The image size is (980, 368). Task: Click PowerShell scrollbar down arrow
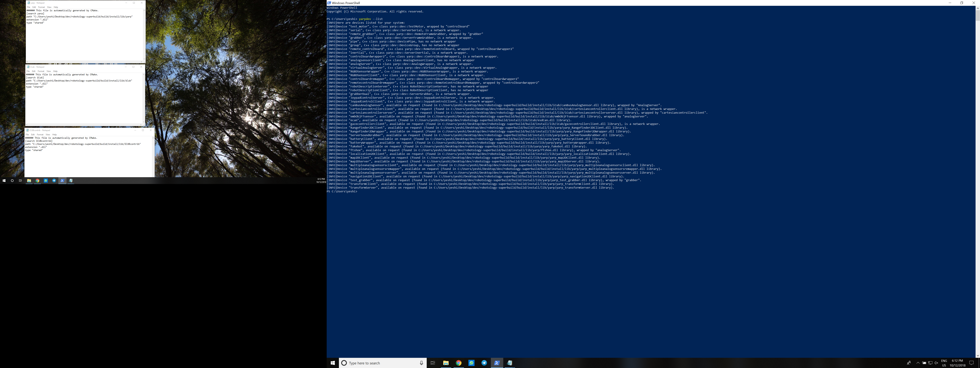(978, 355)
